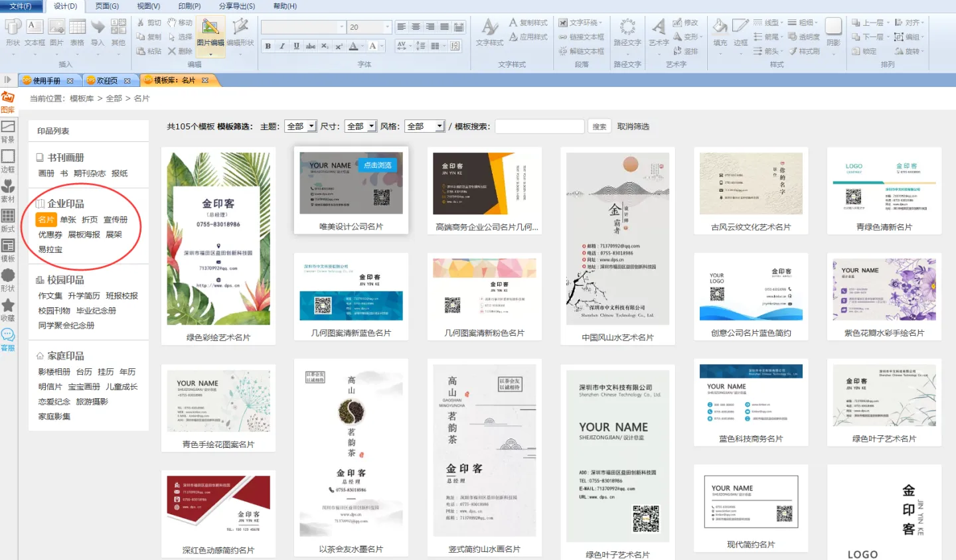Expand the 风格 (style) filter dropdown
Viewport: 956px width, 560px height.
click(x=425, y=126)
